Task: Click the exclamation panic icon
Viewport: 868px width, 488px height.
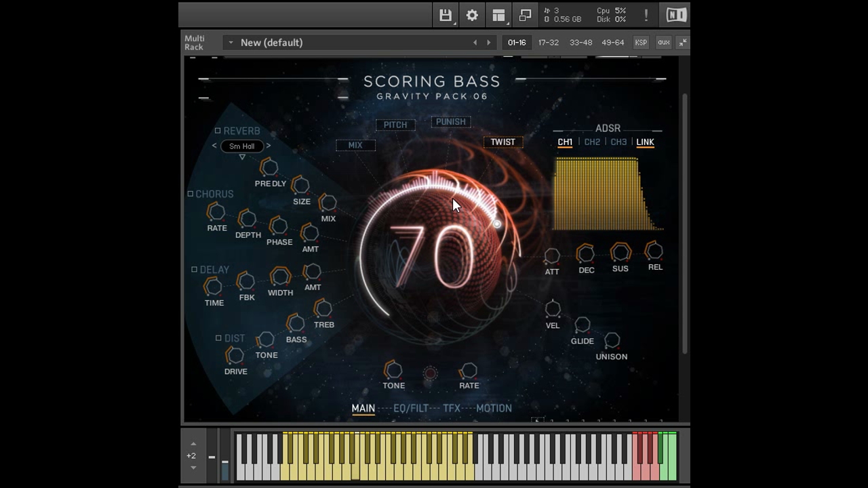Action: click(x=646, y=14)
